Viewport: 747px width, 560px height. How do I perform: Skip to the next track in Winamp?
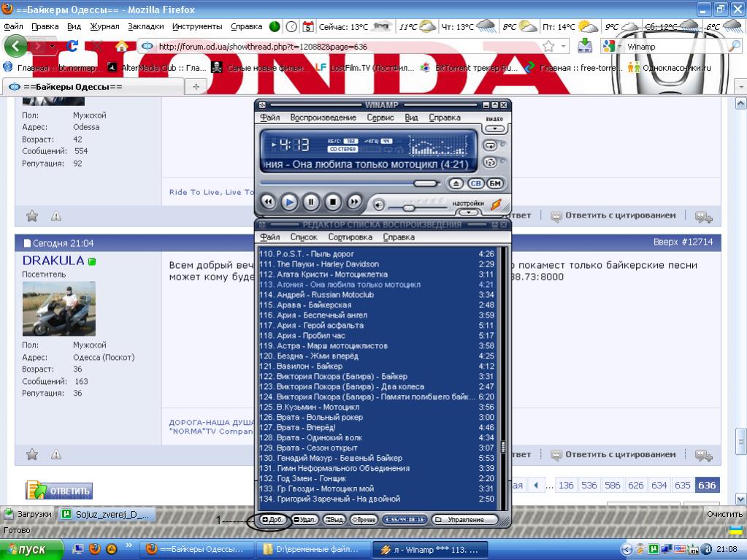[x=354, y=202]
